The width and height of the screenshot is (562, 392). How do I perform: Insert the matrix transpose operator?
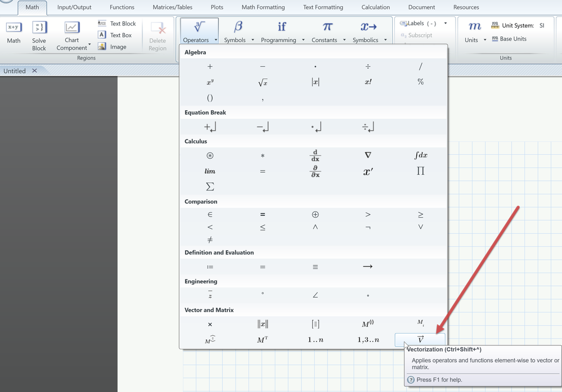[x=262, y=340]
